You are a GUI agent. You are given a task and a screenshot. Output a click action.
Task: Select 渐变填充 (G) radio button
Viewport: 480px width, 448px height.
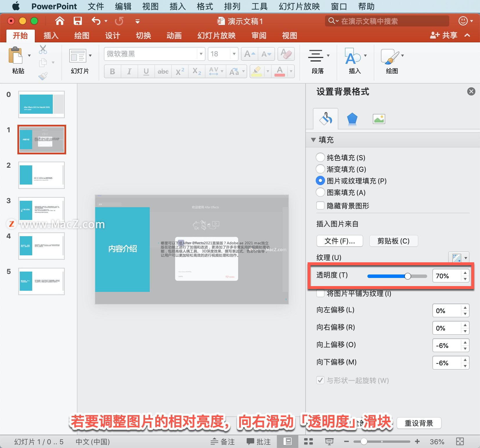[x=320, y=169]
